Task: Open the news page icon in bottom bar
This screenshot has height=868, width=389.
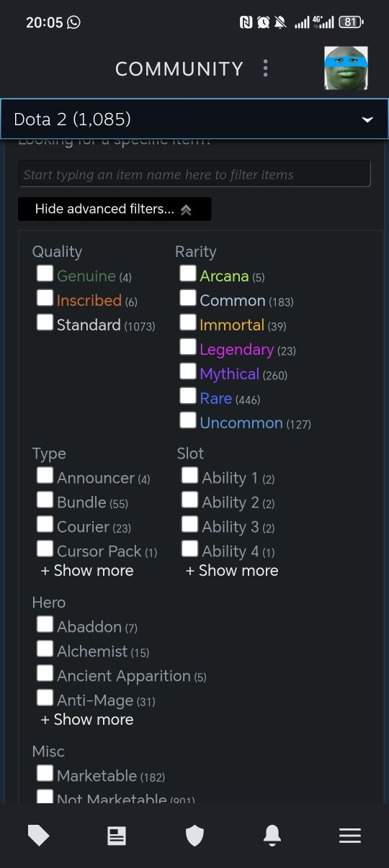Action: (117, 835)
